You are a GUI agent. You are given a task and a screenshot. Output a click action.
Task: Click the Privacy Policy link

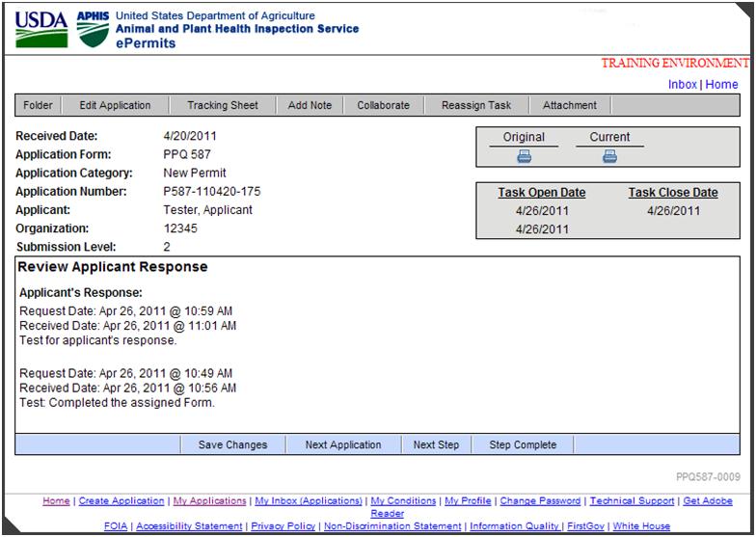coord(283,526)
